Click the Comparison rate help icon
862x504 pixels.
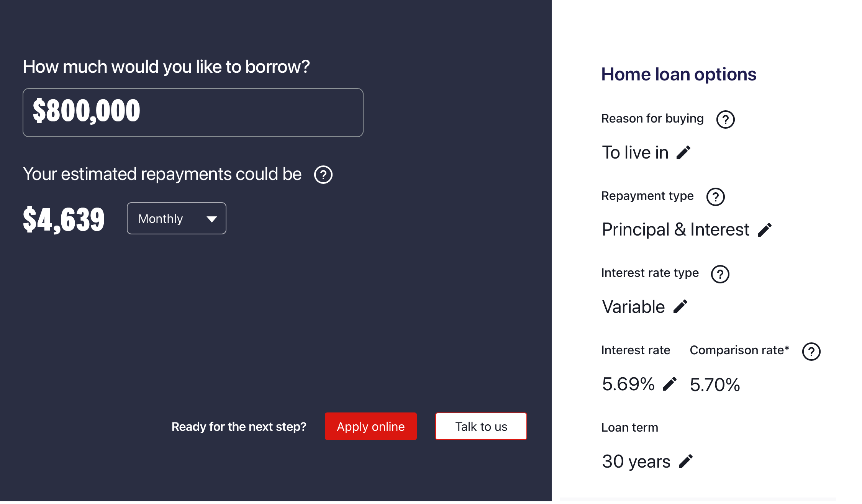811,352
